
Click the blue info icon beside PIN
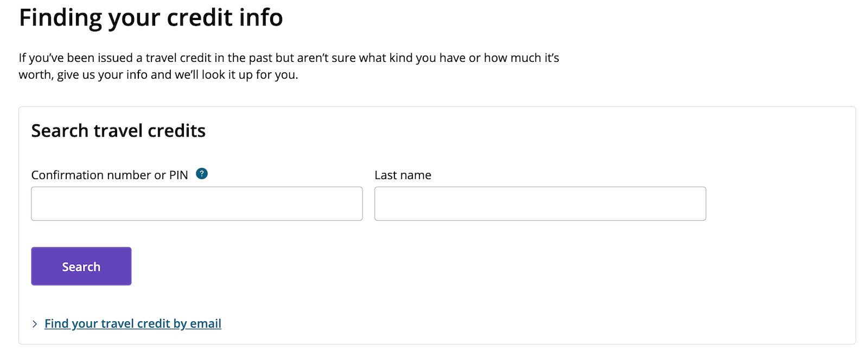(x=202, y=174)
